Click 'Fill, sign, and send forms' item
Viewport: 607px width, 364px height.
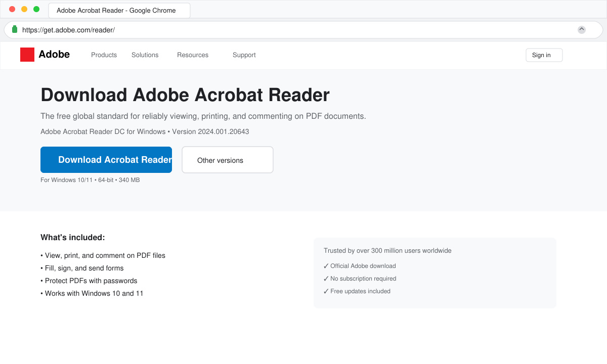[x=82, y=268]
